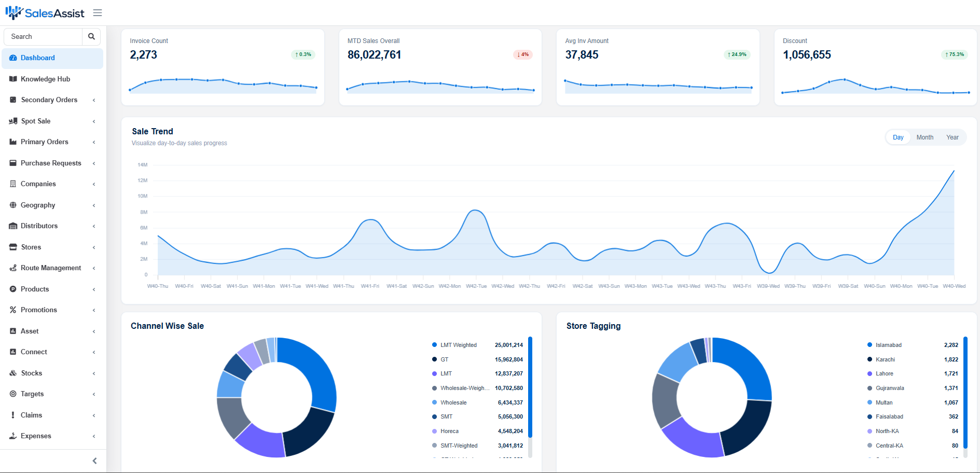980x473 pixels.
Task: Click the Search input field
Action: coord(43,36)
